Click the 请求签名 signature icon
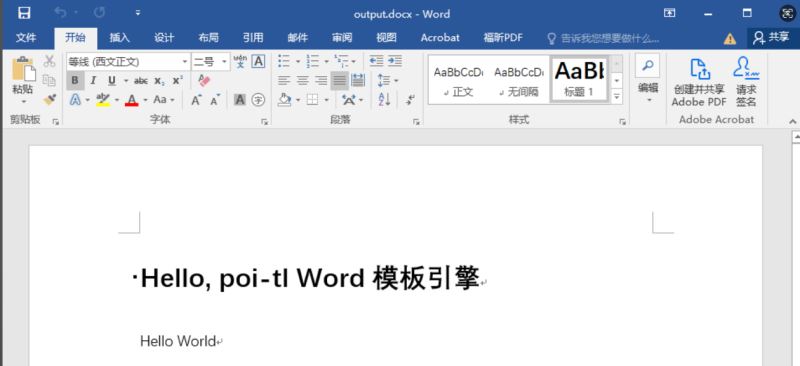 pyautogui.click(x=746, y=82)
